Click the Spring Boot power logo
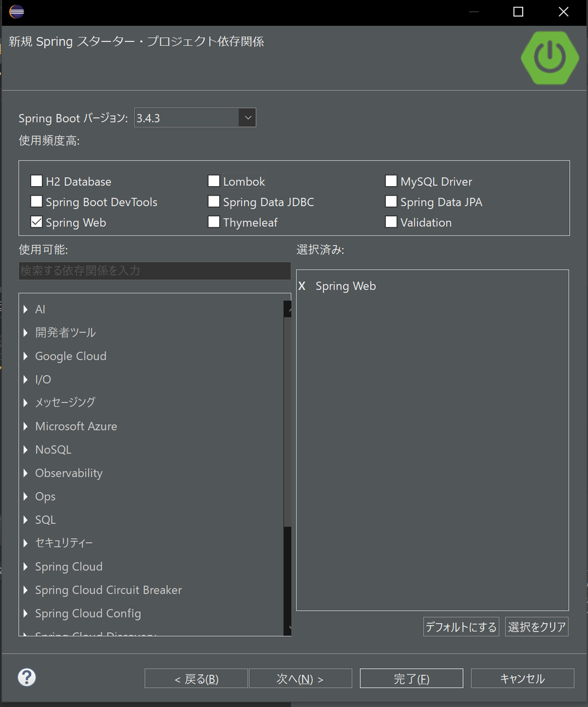Viewport: 588px width, 707px height. tap(550, 57)
